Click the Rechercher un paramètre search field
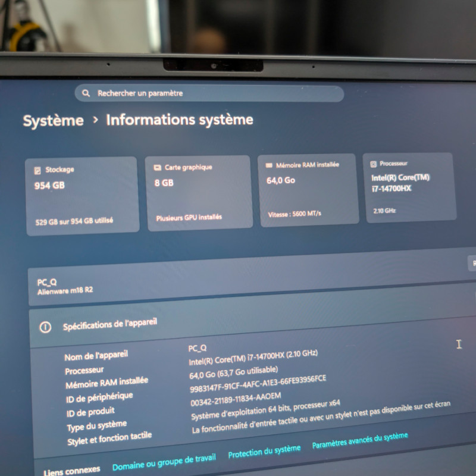The height and width of the screenshot is (476, 476). pyautogui.click(x=208, y=93)
